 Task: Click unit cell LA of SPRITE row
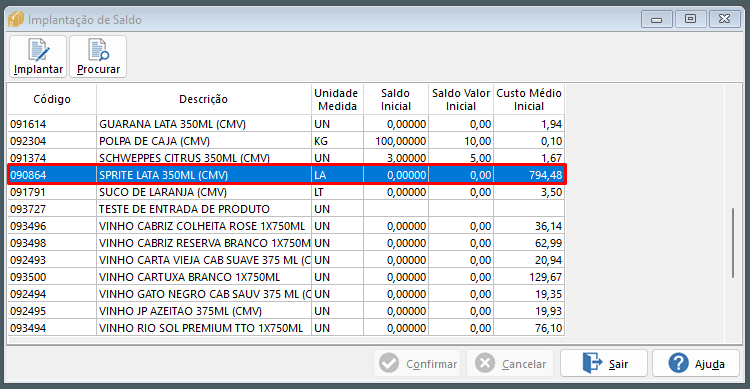(337, 175)
